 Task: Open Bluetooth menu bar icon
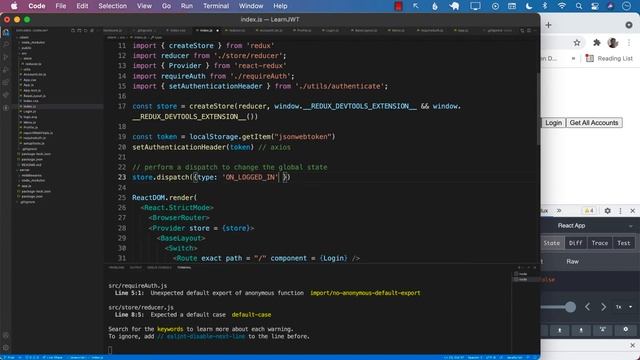[x=544, y=6]
